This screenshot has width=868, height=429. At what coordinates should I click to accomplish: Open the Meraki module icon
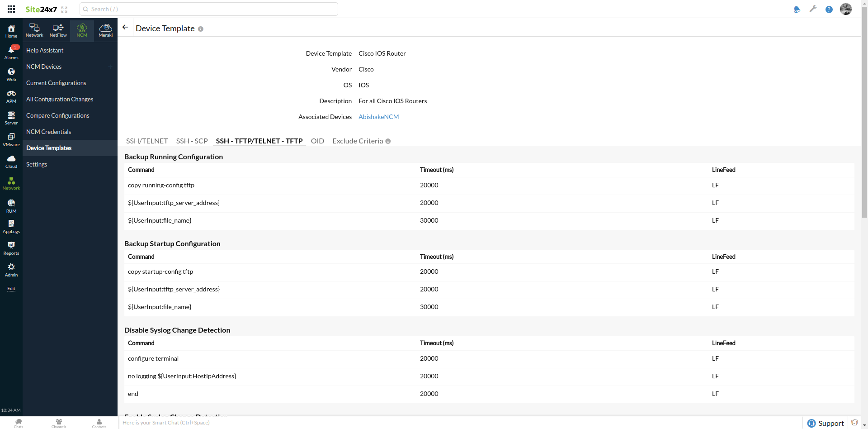tap(105, 30)
